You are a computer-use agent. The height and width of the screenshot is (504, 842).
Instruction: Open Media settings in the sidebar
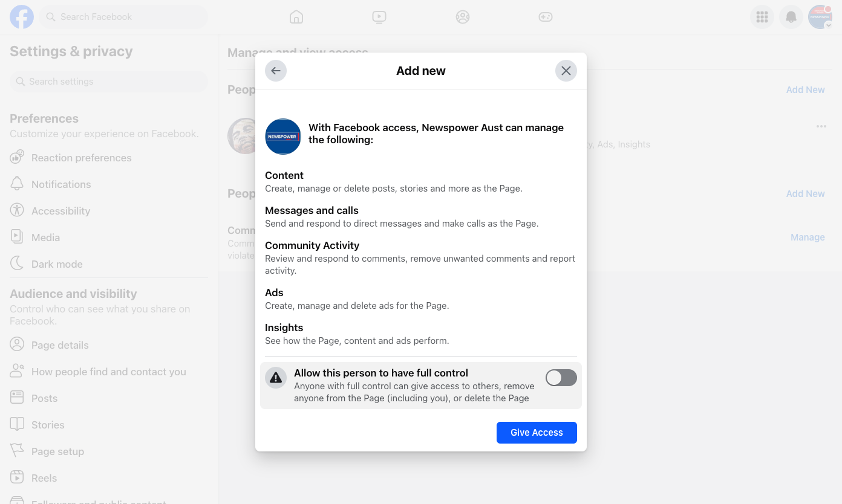[109, 237]
